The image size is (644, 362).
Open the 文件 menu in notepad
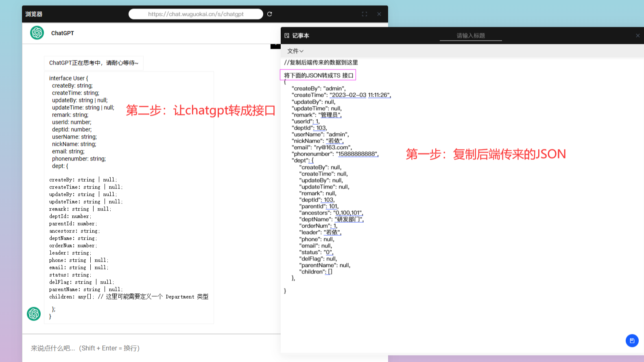(x=295, y=51)
